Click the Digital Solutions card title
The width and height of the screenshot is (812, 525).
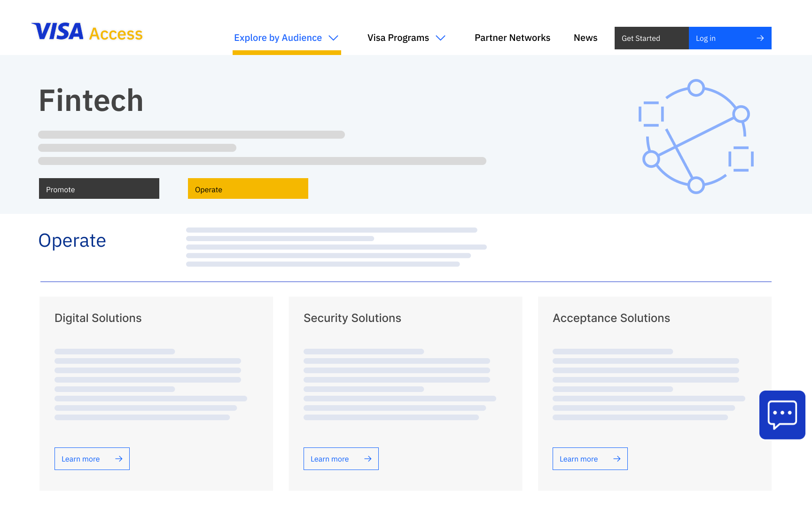pyautogui.click(x=98, y=318)
